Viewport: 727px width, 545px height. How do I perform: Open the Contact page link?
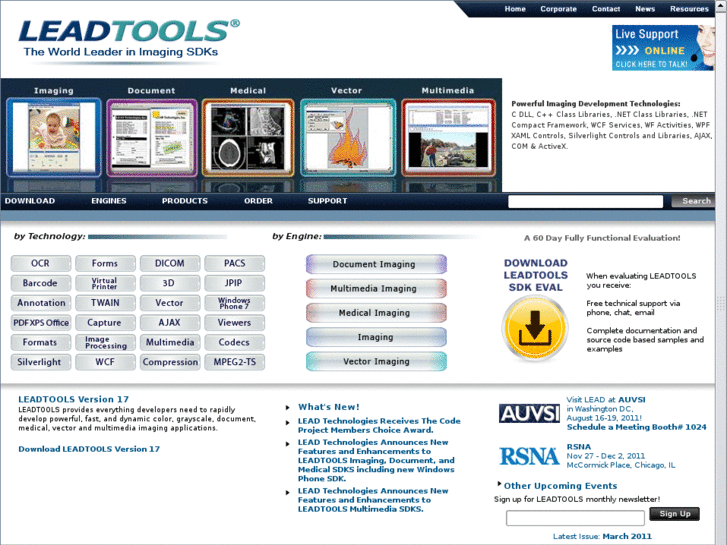coord(606,9)
